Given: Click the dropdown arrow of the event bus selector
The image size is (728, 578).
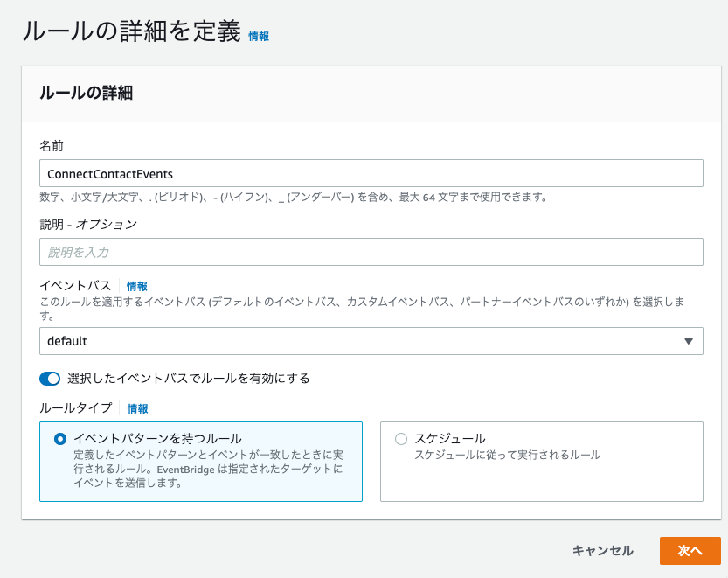Looking at the screenshot, I should [x=689, y=341].
